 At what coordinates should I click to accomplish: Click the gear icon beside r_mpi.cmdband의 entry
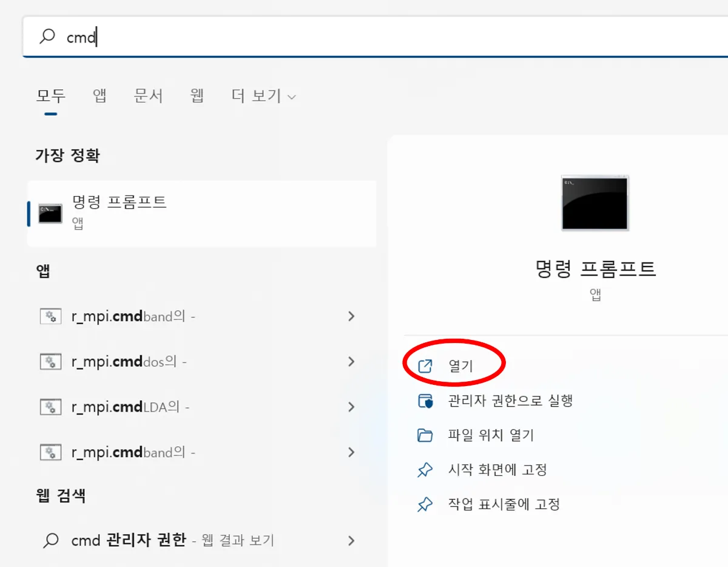[51, 316]
